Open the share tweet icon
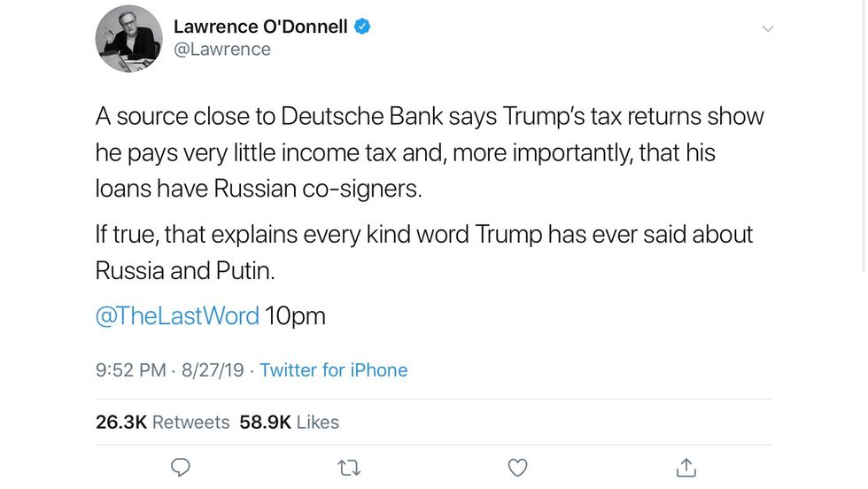 point(686,467)
